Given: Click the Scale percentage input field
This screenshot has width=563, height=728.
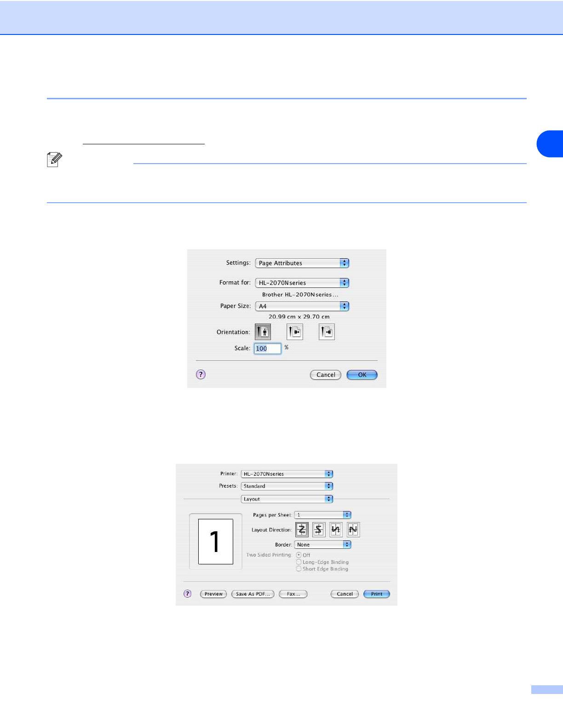Looking at the screenshot, I should coord(268,348).
